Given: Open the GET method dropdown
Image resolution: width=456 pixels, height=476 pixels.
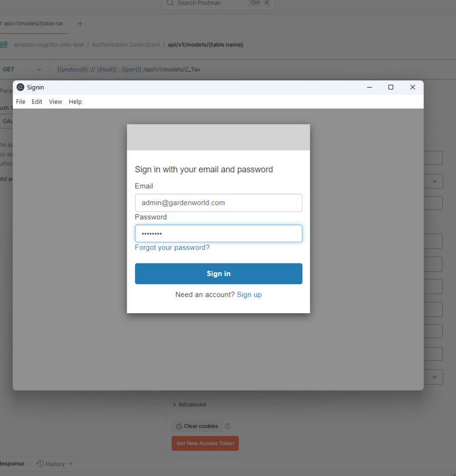Looking at the screenshot, I should click(x=22, y=69).
